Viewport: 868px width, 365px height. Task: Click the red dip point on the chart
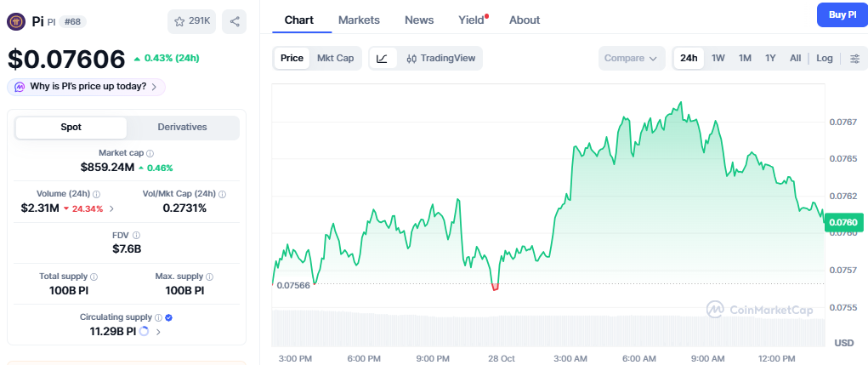pyautogui.click(x=495, y=287)
